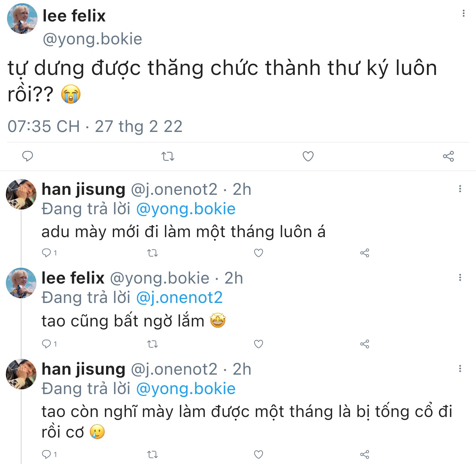Share the "tao còn nghĩ mày" reply

(365, 455)
